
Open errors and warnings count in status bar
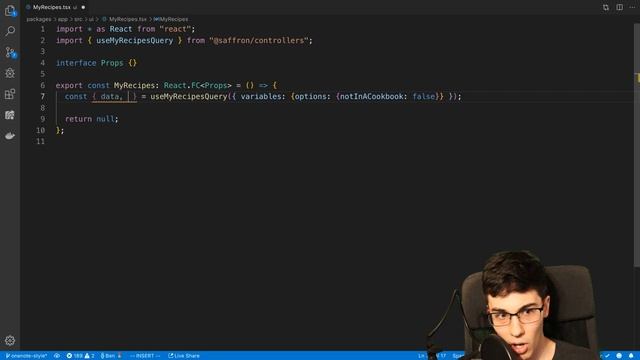click(x=80, y=356)
